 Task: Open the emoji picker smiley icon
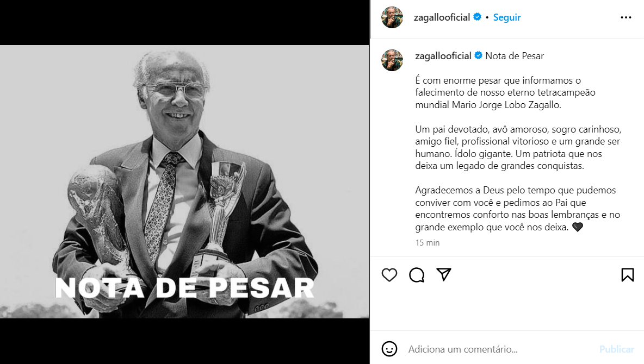click(389, 349)
